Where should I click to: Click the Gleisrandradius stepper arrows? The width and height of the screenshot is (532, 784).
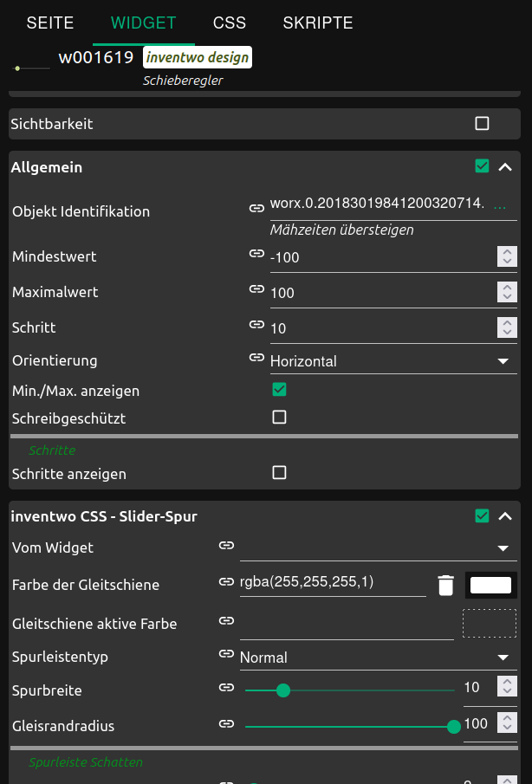pyautogui.click(x=507, y=722)
